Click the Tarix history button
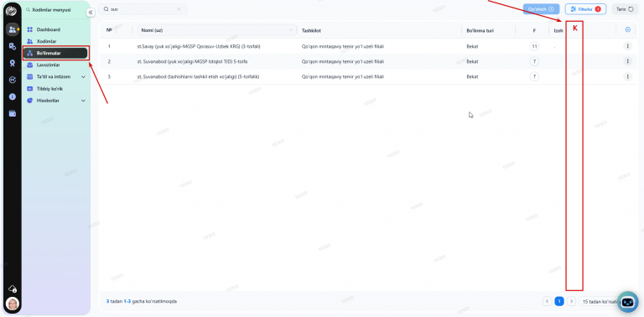644x317 pixels. click(625, 9)
